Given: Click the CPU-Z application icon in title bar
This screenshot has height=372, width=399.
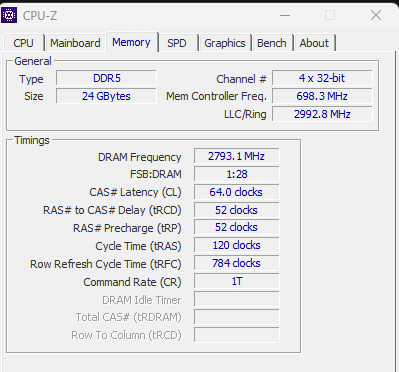Looking at the screenshot, I should (9, 15).
